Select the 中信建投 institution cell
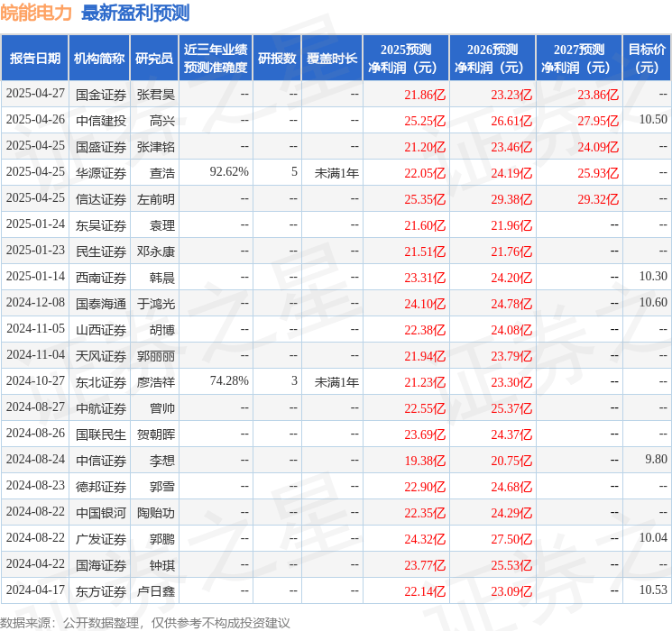The image size is (672, 631). coord(101,121)
